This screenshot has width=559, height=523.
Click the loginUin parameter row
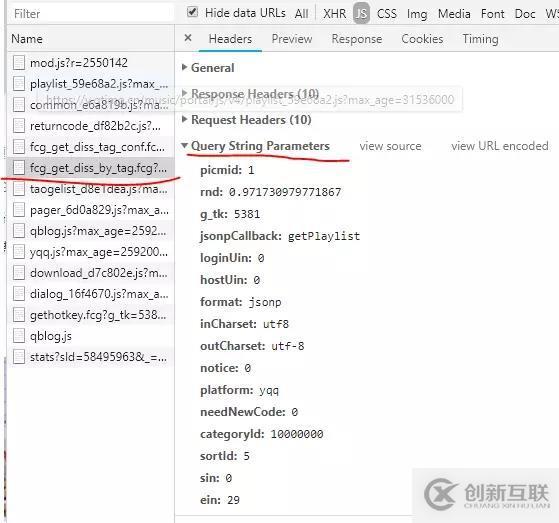[x=232, y=258]
